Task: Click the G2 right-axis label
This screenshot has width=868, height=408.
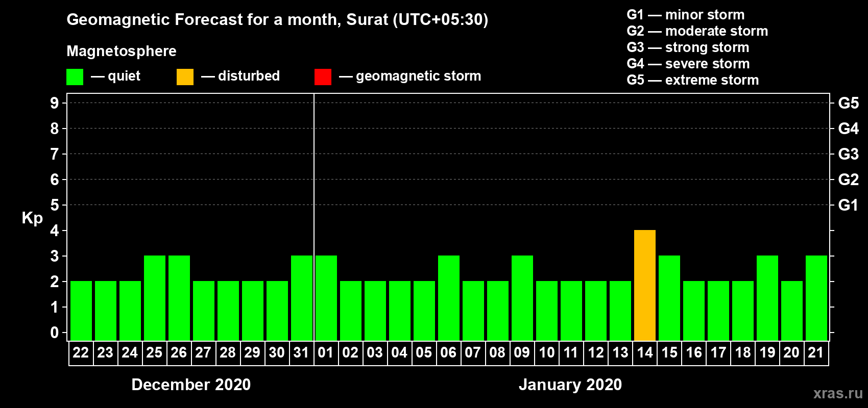Action: coord(849,180)
